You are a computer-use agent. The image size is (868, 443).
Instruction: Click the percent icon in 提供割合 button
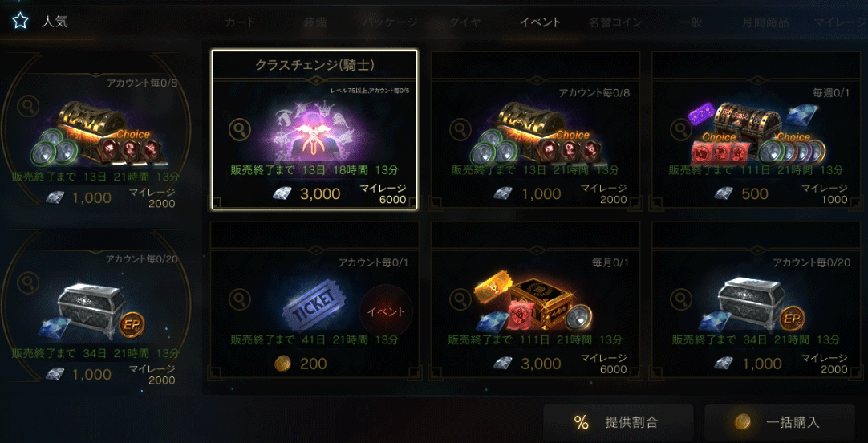click(x=582, y=422)
